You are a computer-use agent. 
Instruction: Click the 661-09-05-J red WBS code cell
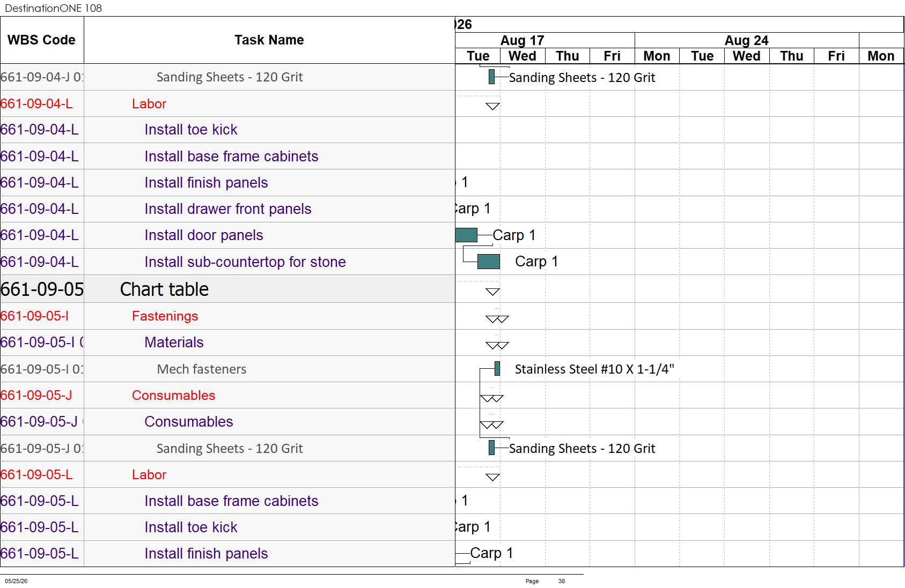pos(42,395)
